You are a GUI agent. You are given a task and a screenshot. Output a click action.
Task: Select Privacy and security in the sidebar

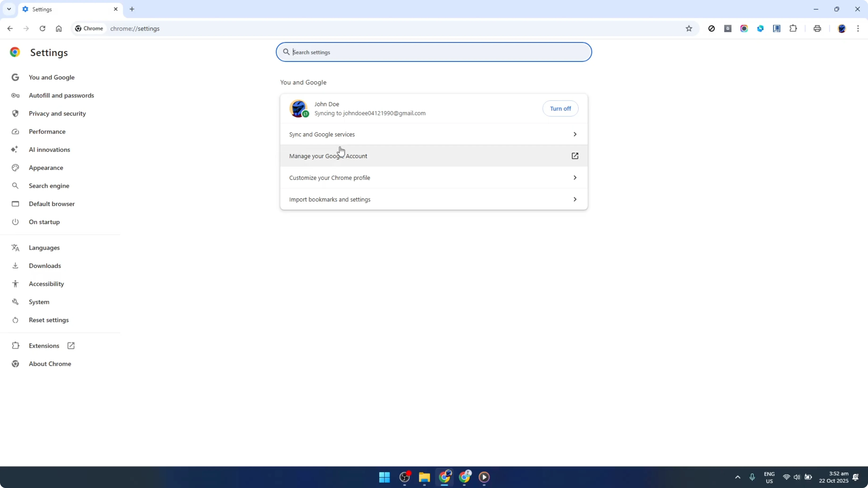point(57,113)
